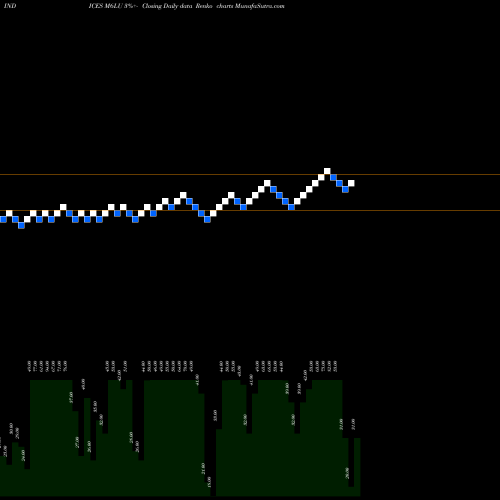
Task: Click the upper orange horizontal level line
Action: point(250,174)
